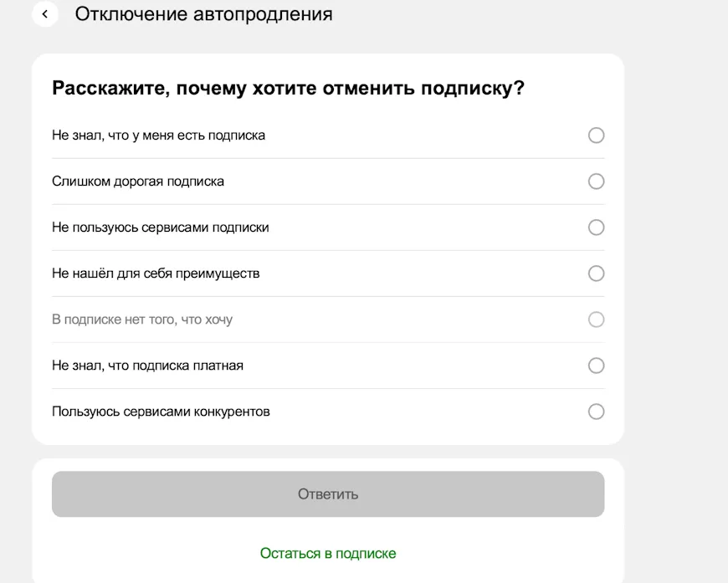Select radio button 'Пользуюсь сервисами конкурентов'
Viewport: 728px width, 583px height.
pos(596,412)
